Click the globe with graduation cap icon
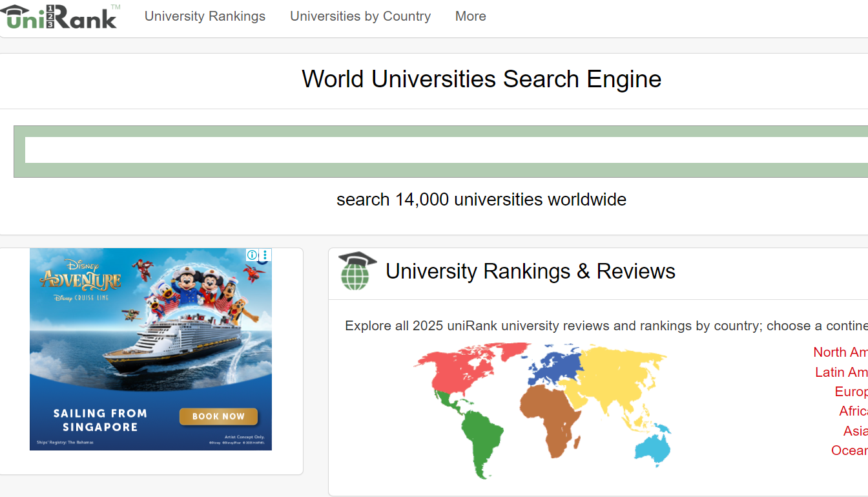The image size is (868, 497). pyautogui.click(x=357, y=271)
